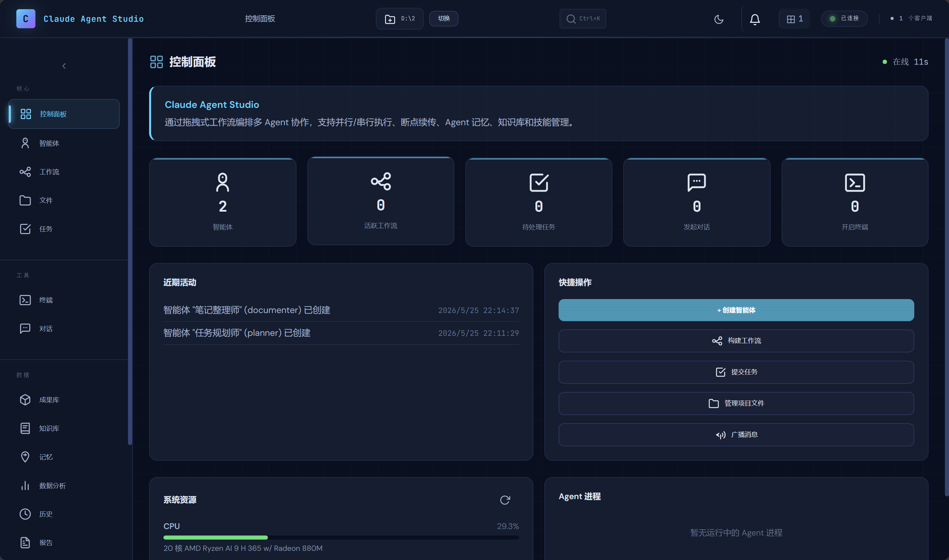Click the 控制面板 breadcrumb in top bar
Screen dimensions: 949x560
pyautogui.click(x=260, y=18)
